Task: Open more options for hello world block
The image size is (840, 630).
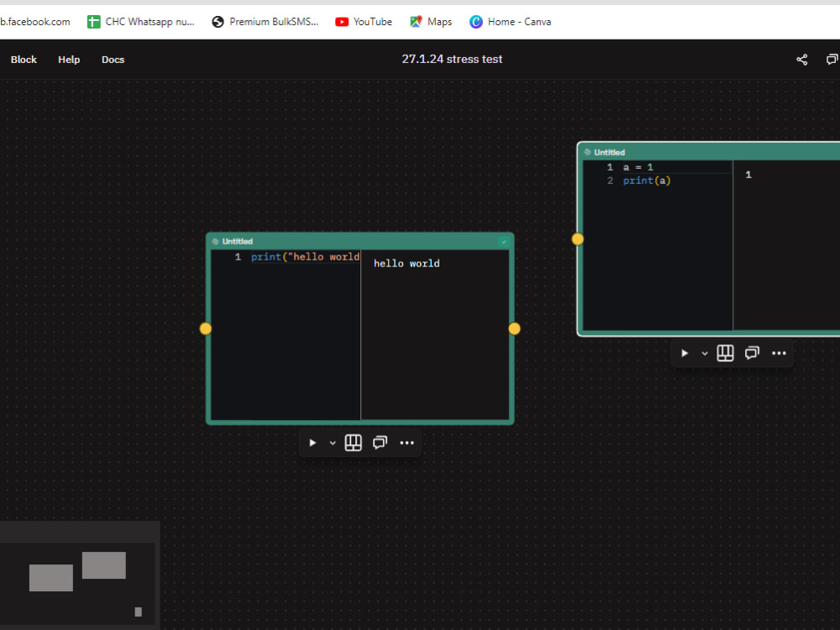Action: pyautogui.click(x=407, y=443)
